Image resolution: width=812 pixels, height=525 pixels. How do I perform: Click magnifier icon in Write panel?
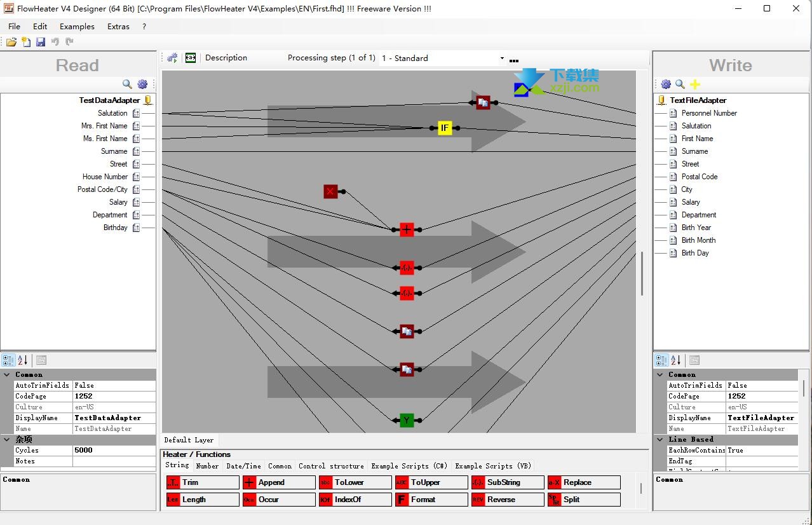pos(680,84)
